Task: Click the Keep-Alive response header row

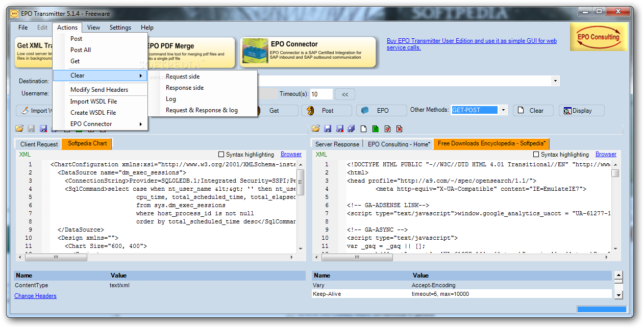Action: coord(462,294)
